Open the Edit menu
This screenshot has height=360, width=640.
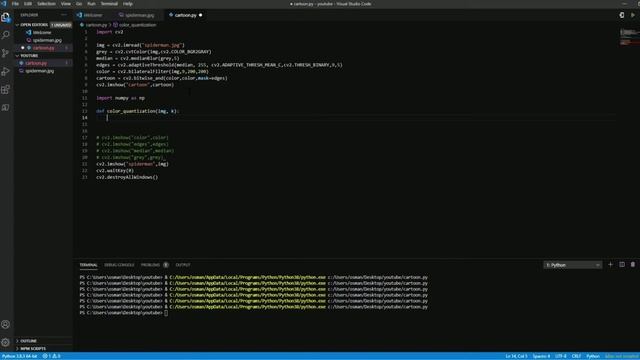(28, 4)
